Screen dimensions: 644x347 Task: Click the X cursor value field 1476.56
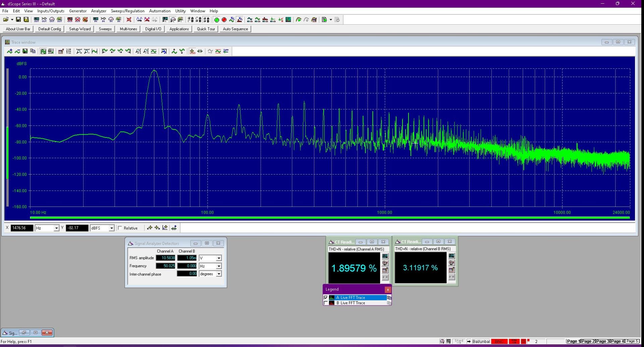[x=22, y=228]
